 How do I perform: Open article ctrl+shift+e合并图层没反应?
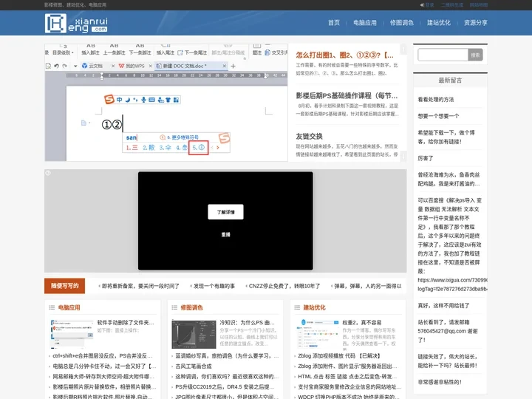point(103,355)
